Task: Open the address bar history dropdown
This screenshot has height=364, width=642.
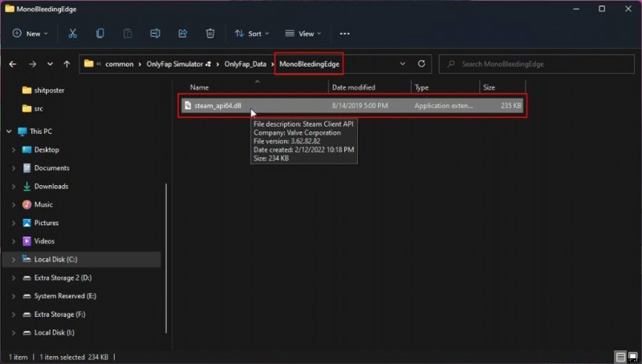Action: click(x=403, y=64)
